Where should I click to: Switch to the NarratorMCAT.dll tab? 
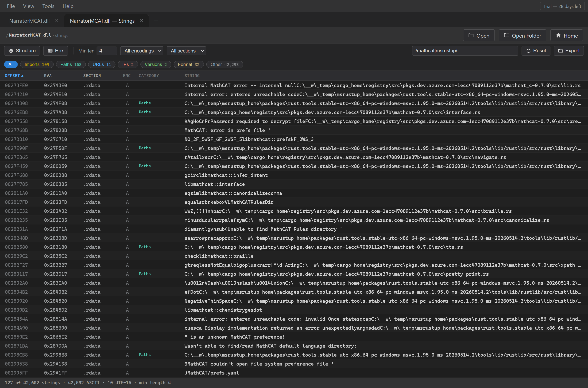pos(29,21)
